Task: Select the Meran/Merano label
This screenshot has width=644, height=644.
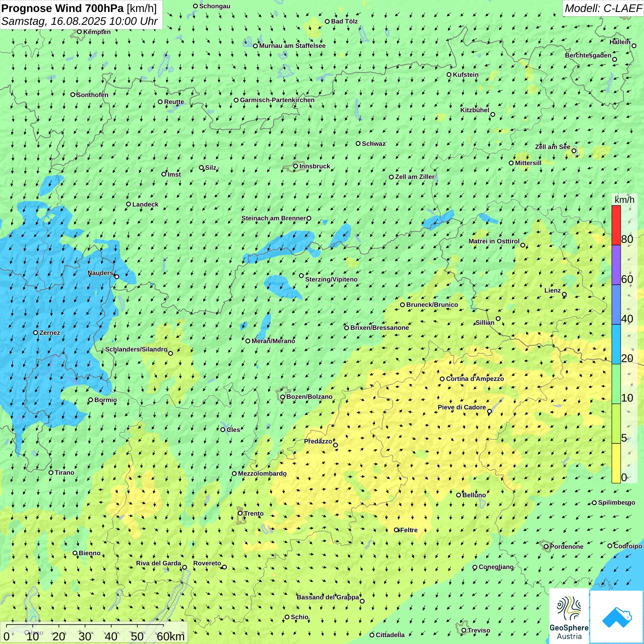Action: point(273,341)
